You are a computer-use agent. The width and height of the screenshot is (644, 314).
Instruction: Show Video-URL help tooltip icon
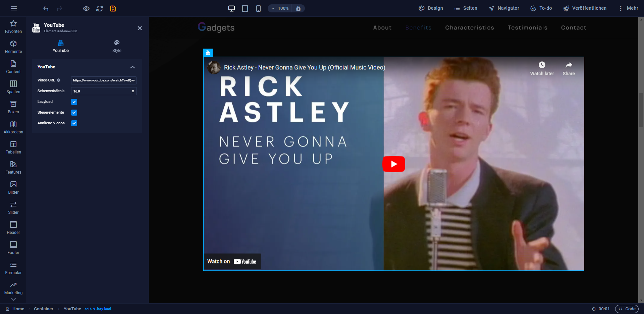pyautogui.click(x=58, y=80)
